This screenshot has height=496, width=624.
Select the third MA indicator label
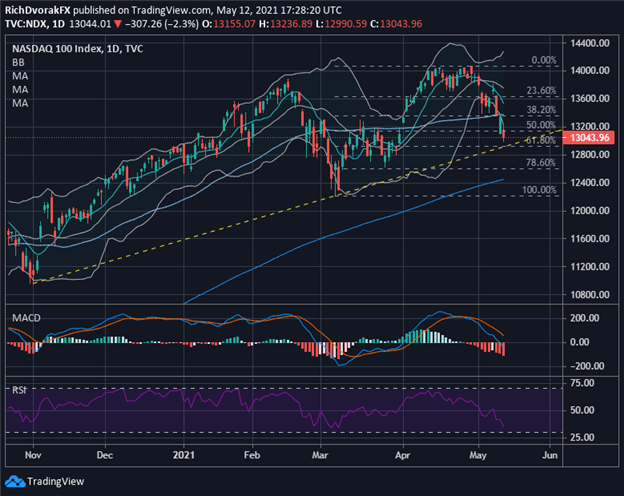click(20, 103)
